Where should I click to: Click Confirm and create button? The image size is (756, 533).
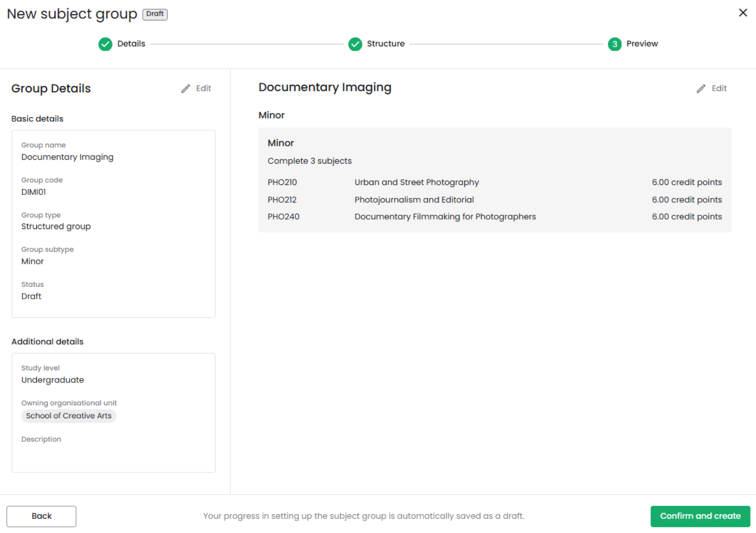pos(700,516)
